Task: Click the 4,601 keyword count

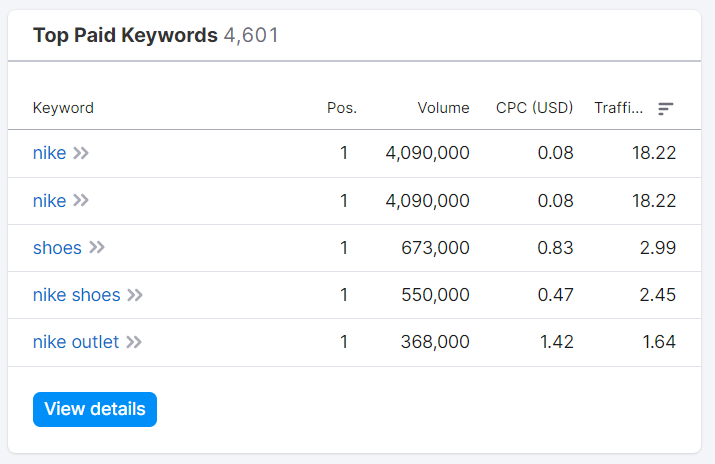Action: click(x=251, y=36)
